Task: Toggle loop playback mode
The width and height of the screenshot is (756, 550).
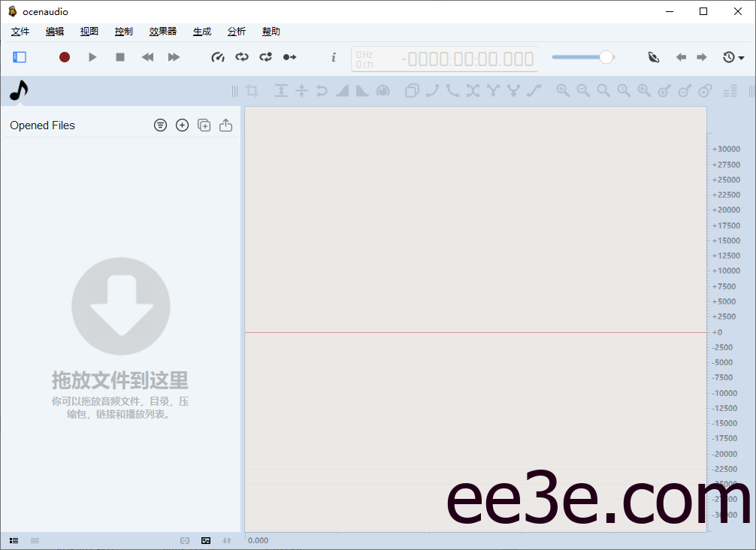Action: (x=241, y=56)
